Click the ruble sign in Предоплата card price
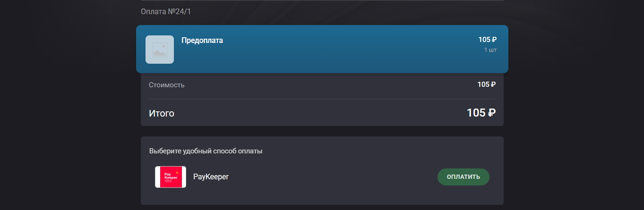 pyautogui.click(x=494, y=40)
